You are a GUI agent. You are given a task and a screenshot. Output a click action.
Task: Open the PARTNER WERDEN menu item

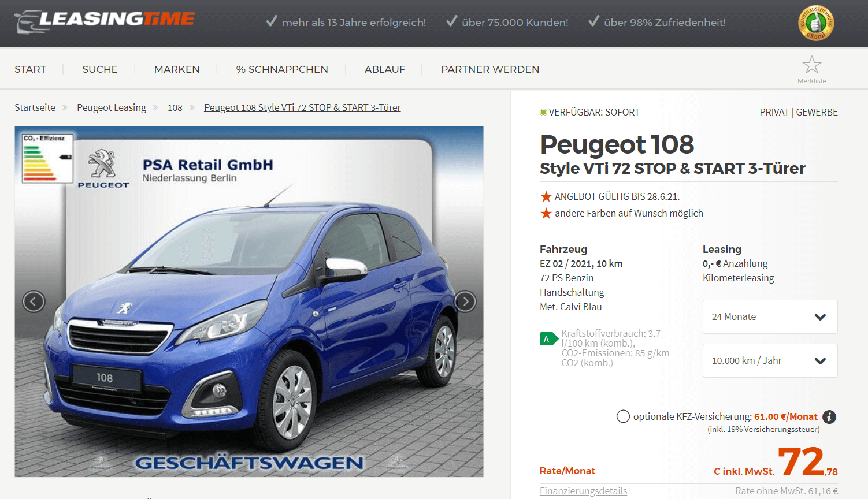[x=490, y=69]
